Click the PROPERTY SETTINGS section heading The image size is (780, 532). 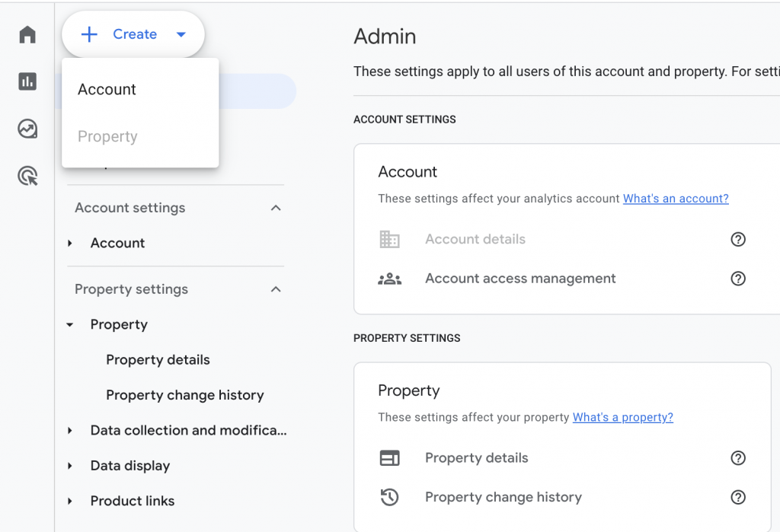(x=407, y=339)
